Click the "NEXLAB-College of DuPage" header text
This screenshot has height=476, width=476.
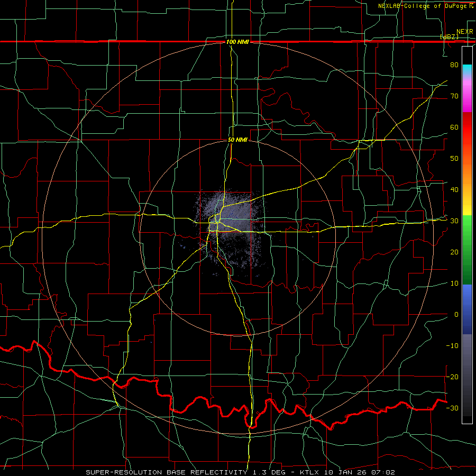pos(422,6)
